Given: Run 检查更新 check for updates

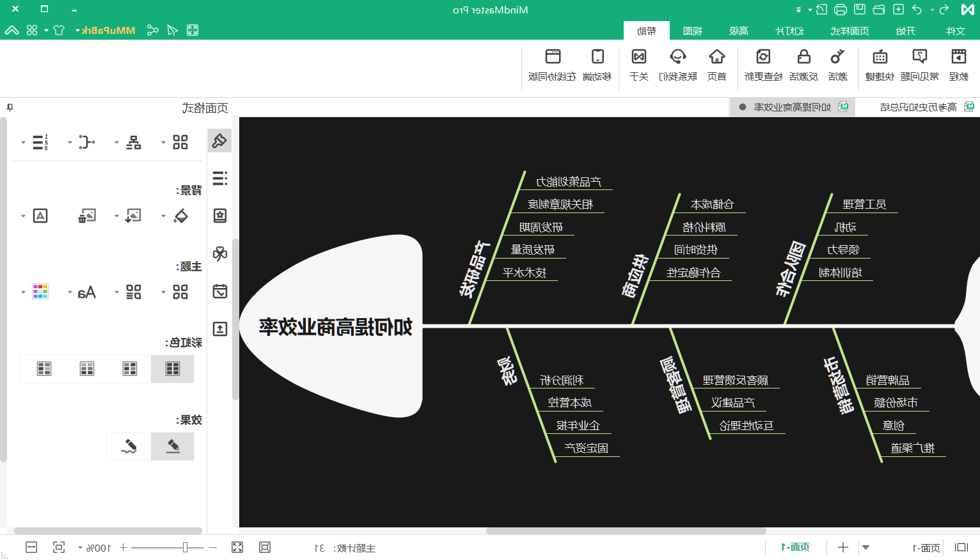Looking at the screenshot, I should pos(763,65).
